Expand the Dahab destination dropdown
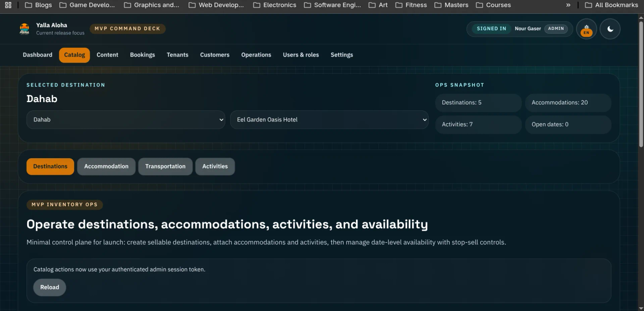The width and height of the screenshot is (644, 311). tap(126, 120)
